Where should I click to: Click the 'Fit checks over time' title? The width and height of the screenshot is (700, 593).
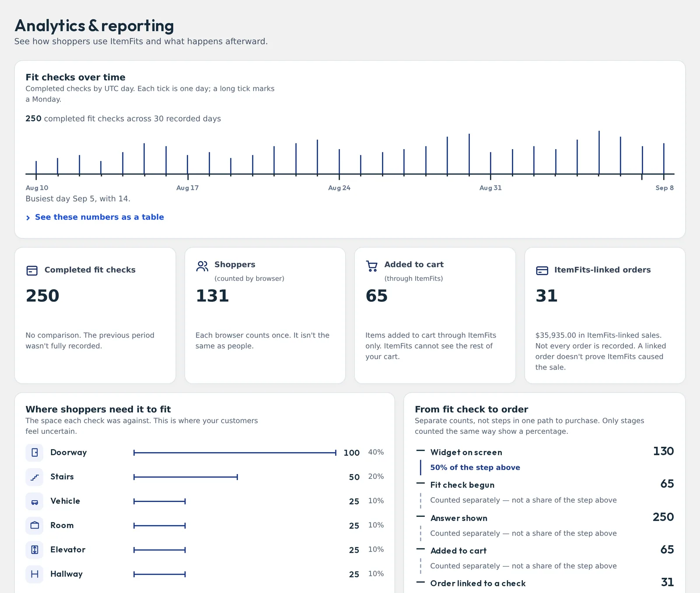pyautogui.click(x=75, y=77)
